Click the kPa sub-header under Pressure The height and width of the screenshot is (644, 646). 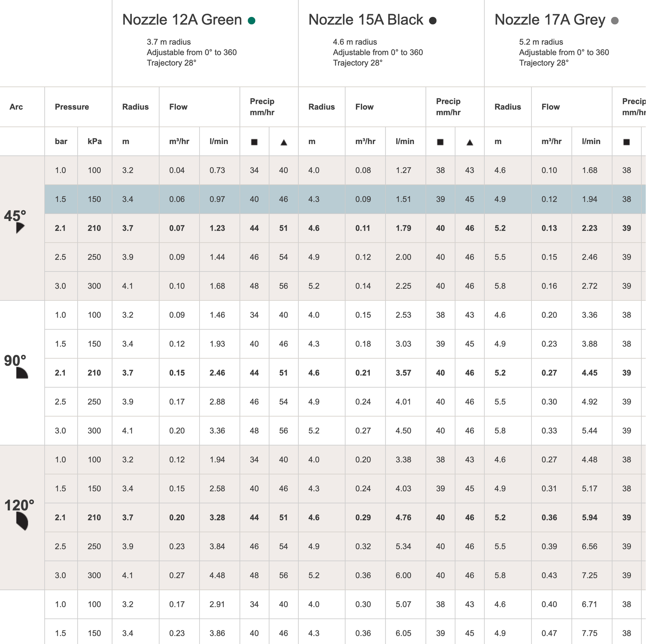[95, 141]
